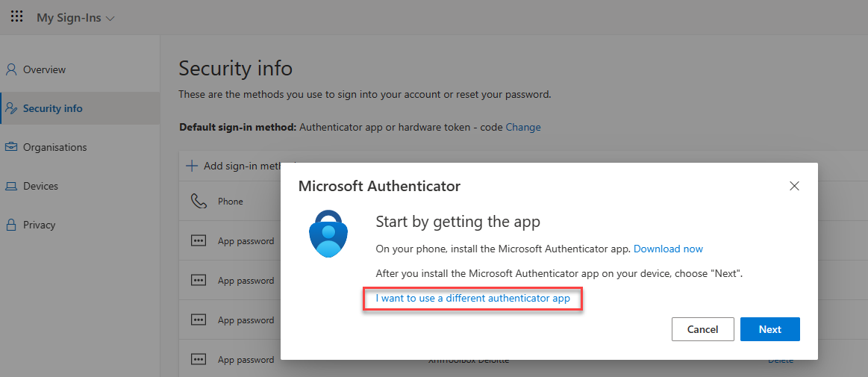This screenshot has width=868, height=377.
Task: Go to Organisations in sidebar
Action: (54, 147)
